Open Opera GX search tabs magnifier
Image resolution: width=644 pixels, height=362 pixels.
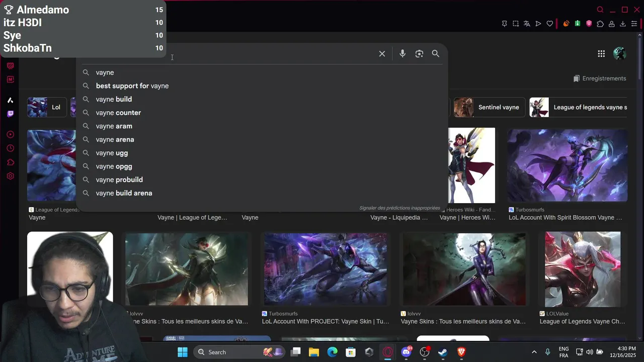point(600,10)
